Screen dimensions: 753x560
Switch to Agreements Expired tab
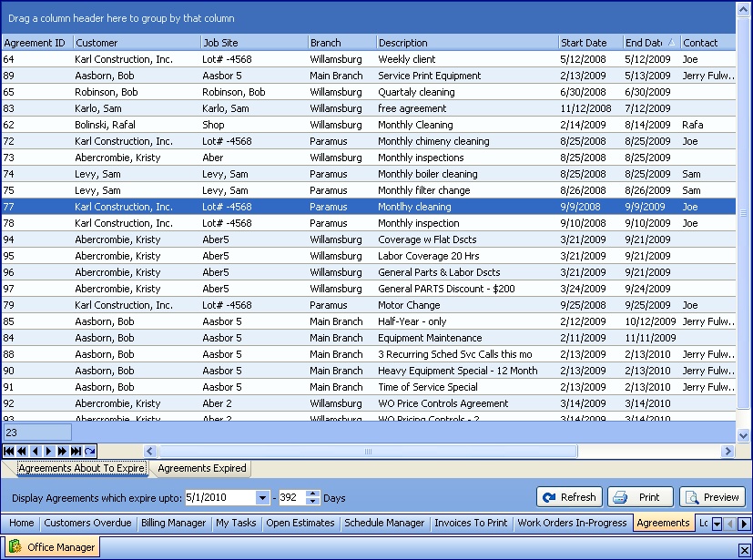coord(202,468)
